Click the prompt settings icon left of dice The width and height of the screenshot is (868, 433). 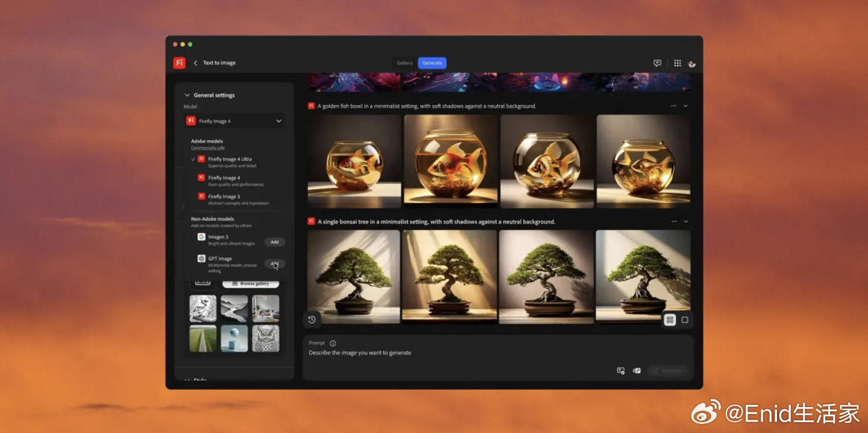[621, 370]
